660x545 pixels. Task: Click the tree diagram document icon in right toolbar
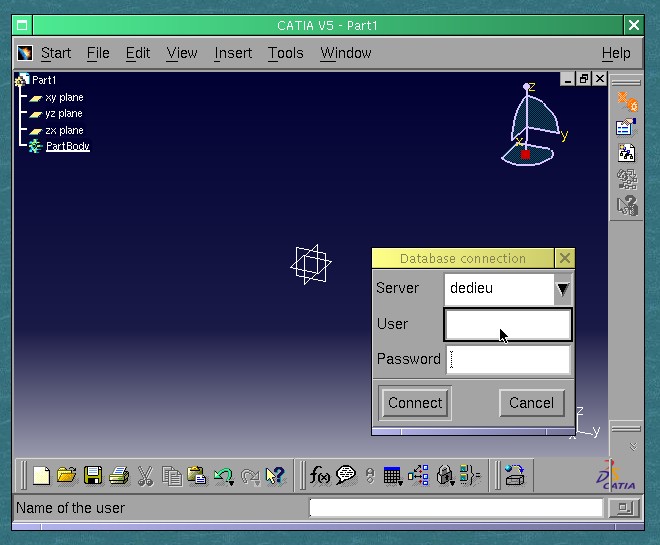[626, 153]
